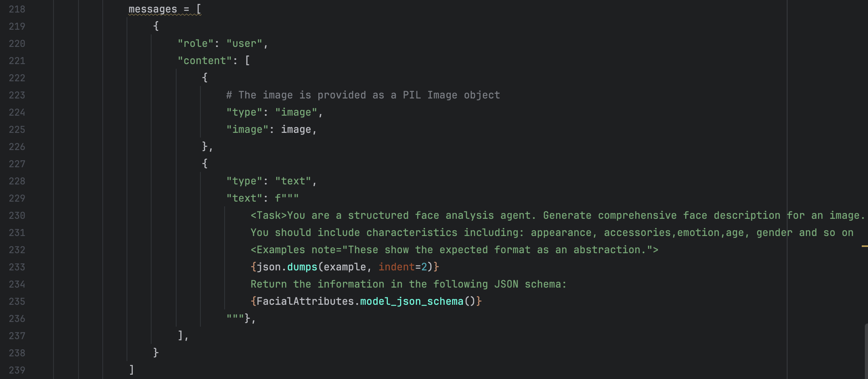Viewport: 868px width, 379px height.
Task: Click line number 239 in the gutter
Action: point(17,370)
